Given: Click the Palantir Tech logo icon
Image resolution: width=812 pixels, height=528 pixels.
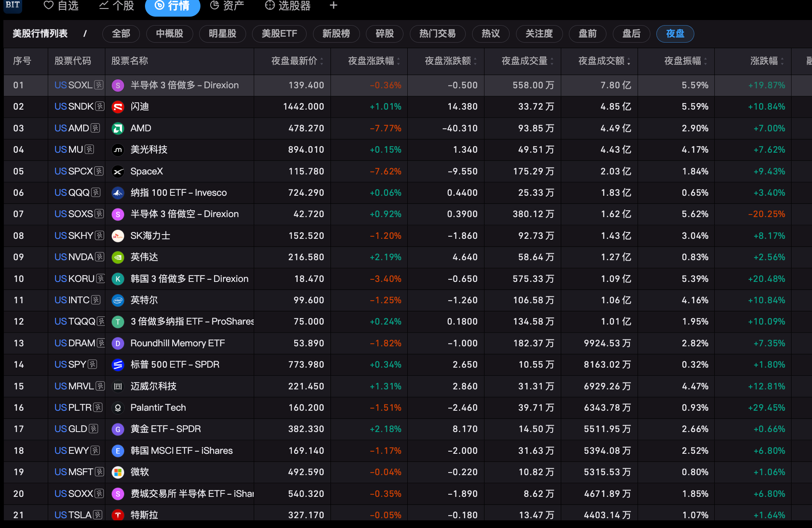Looking at the screenshot, I should click(x=118, y=408).
